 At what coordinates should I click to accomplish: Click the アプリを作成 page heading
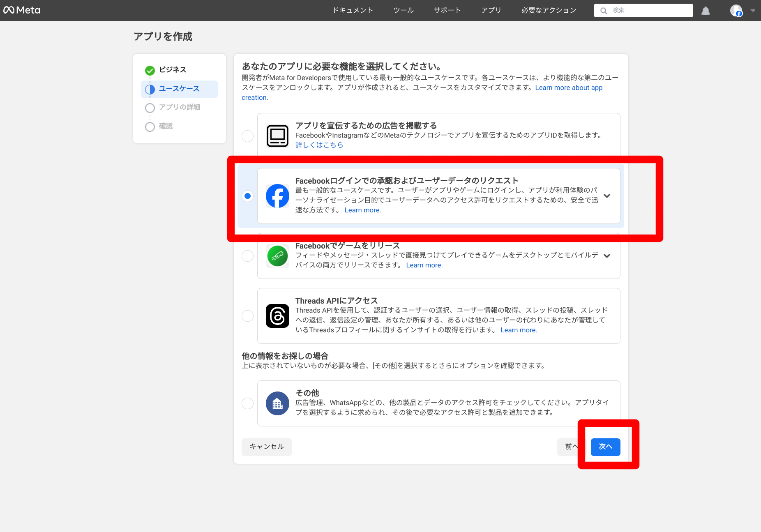(163, 37)
